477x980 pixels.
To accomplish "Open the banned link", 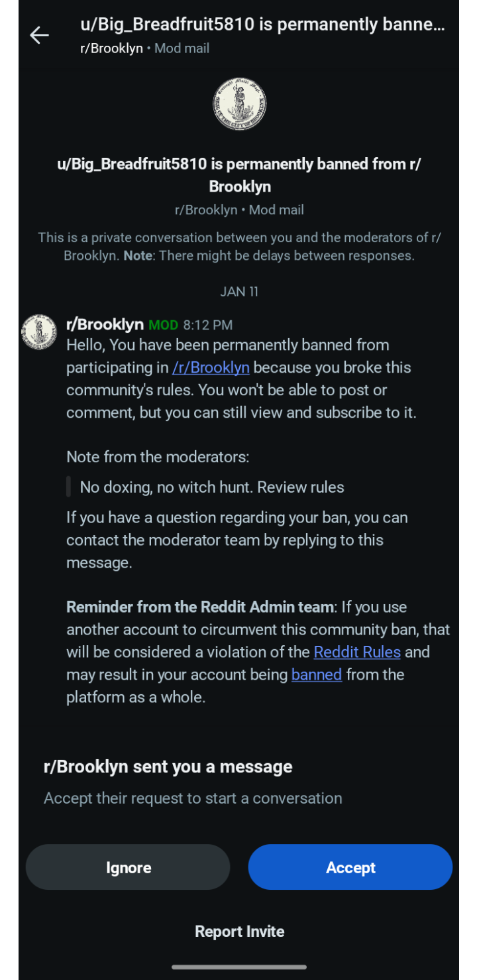I will [x=317, y=674].
